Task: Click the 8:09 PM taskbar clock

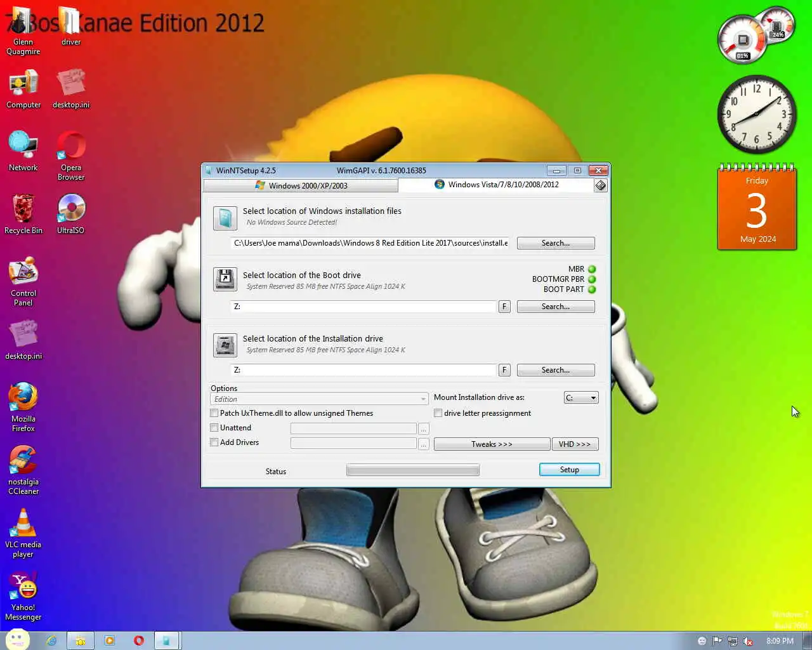Action: coord(780,641)
